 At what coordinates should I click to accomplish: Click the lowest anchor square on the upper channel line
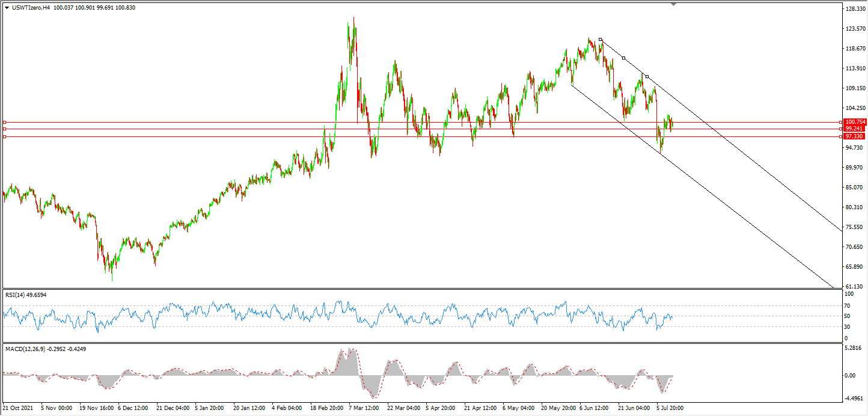[647, 76]
